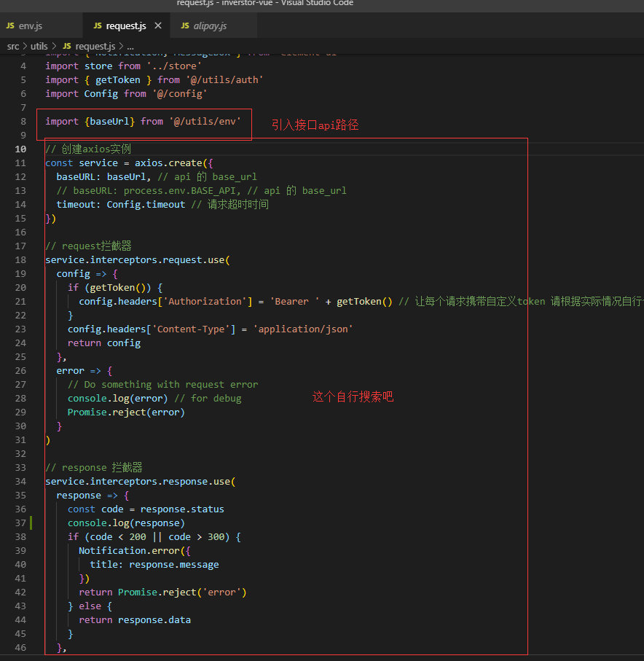This screenshot has height=661, width=644.
Task: Click 'response.message' on line 40
Action: [x=174, y=565]
